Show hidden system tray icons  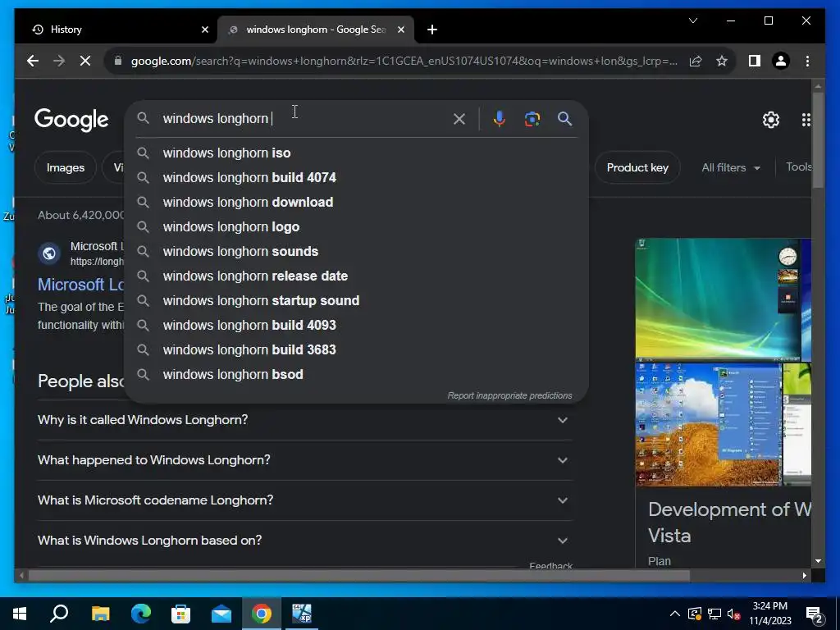(x=675, y=614)
